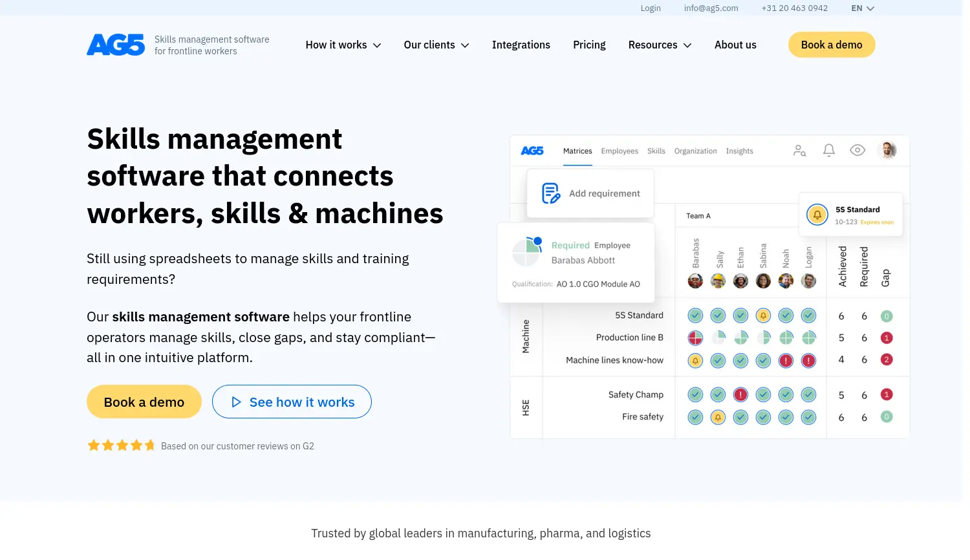Click Logan's checkmark in Fire safety row
The image size is (970, 560).
(808, 417)
